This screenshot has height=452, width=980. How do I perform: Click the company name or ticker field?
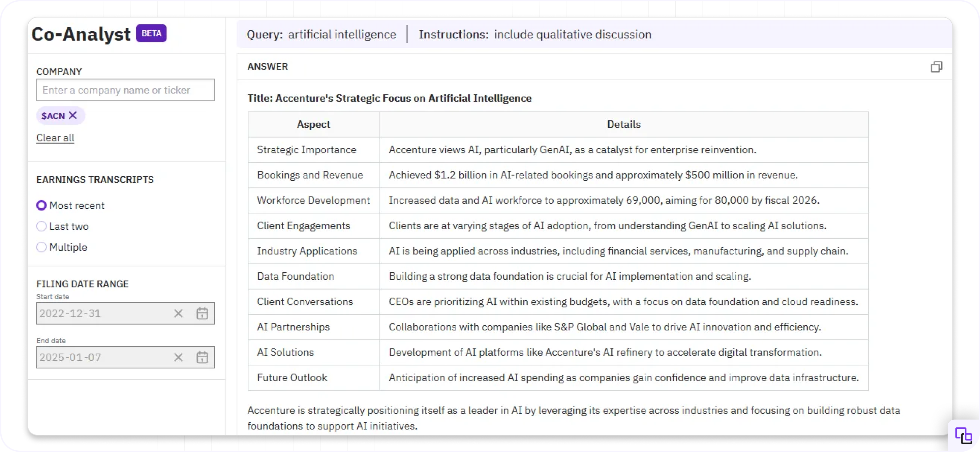pyautogui.click(x=125, y=90)
